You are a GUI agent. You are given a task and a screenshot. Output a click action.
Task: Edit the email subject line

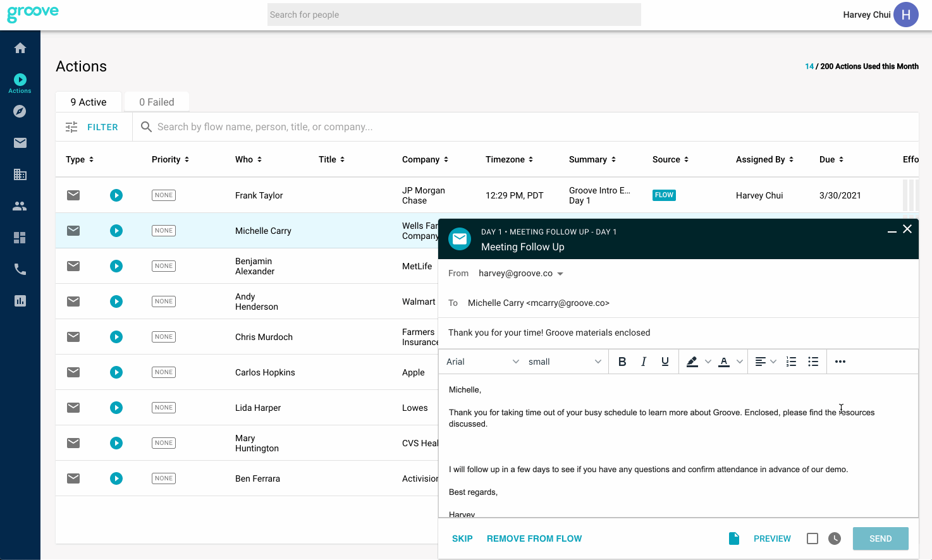pos(678,332)
